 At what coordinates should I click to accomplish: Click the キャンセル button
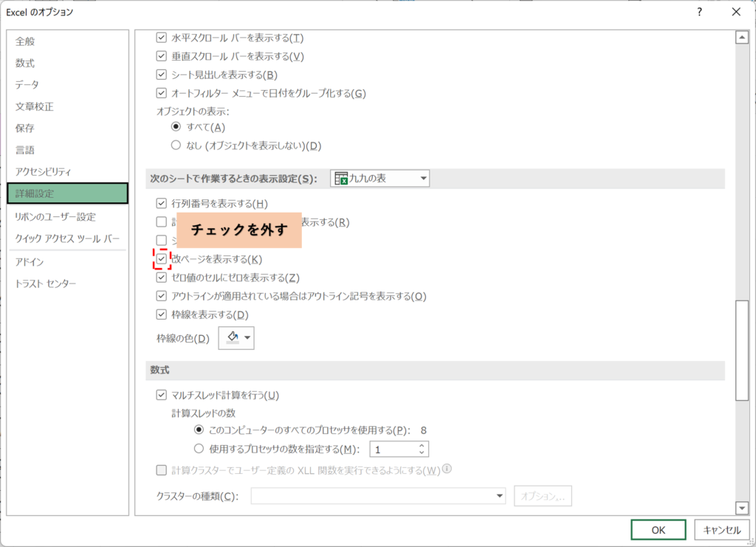(721, 529)
